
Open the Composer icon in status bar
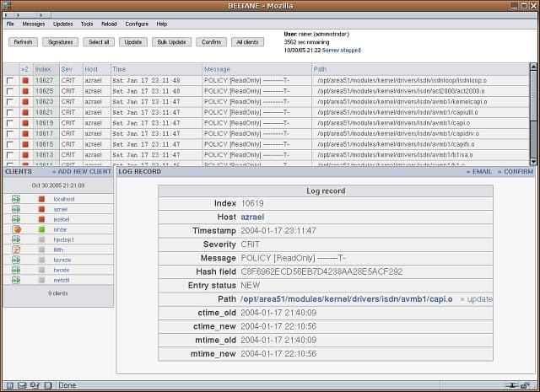click(x=35, y=385)
